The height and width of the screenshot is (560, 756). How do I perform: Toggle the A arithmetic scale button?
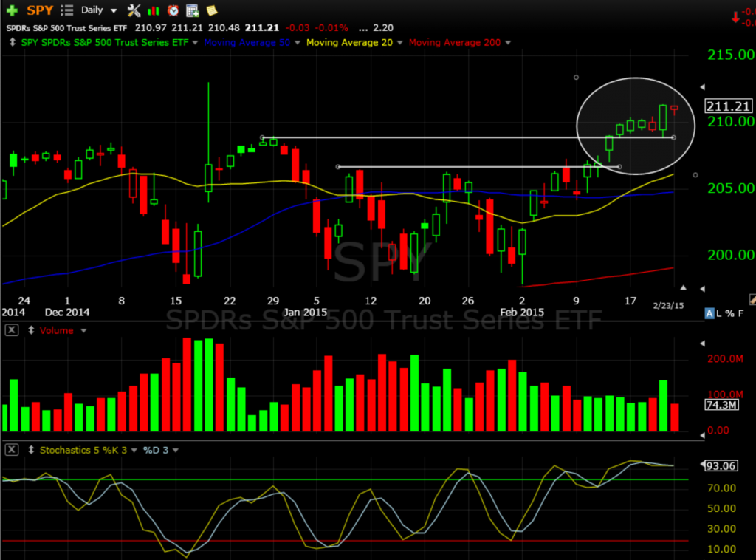pyautogui.click(x=709, y=313)
